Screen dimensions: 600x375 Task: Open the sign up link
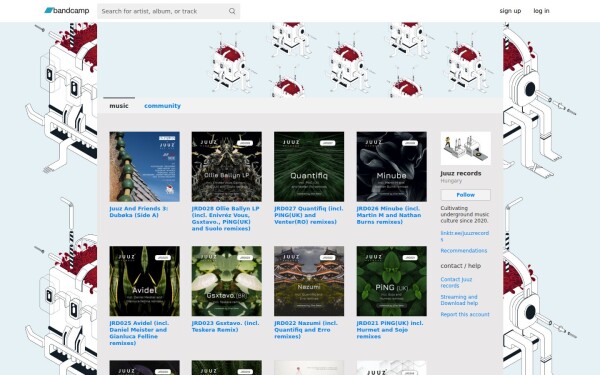[x=510, y=11]
